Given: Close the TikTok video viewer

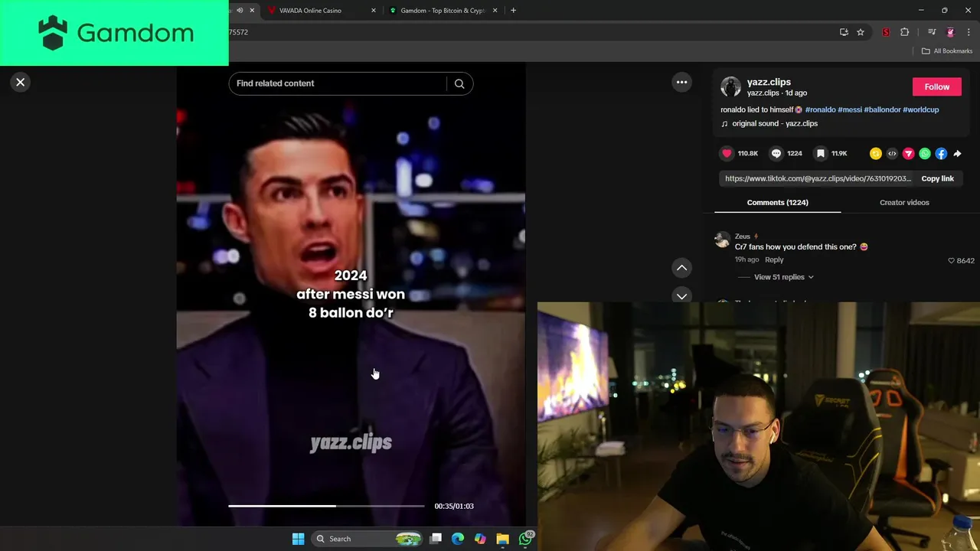Looking at the screenshot, I should (21, 82).
